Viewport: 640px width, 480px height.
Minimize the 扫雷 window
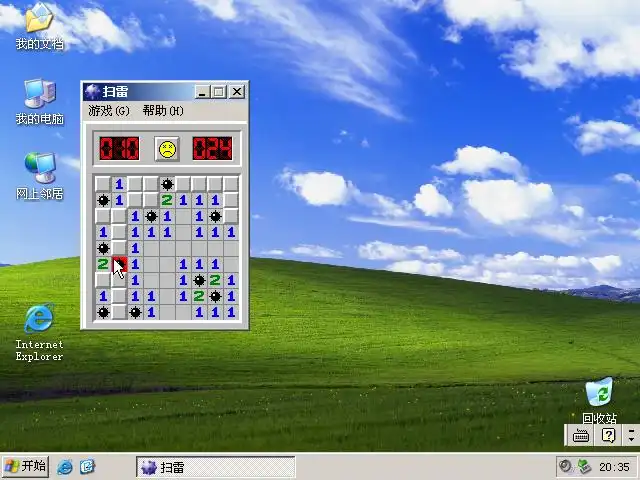click(202, 92)
